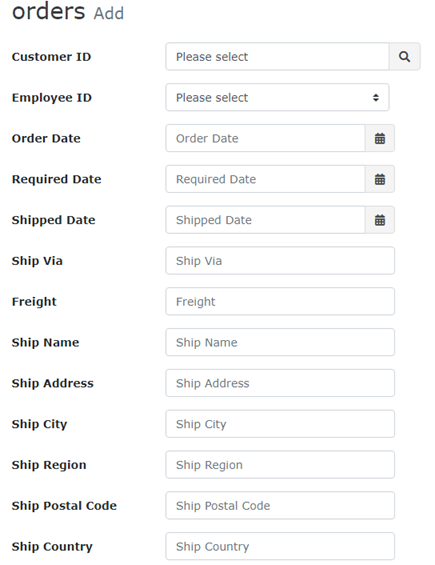
Task: Open the Customer ID selection box
Action: pyautogui.click(x=277, y=57)
